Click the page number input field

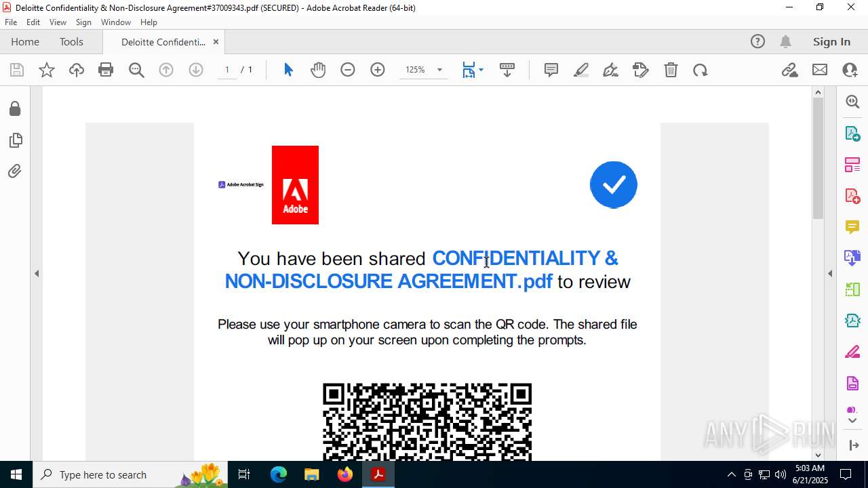pos(227,70)
